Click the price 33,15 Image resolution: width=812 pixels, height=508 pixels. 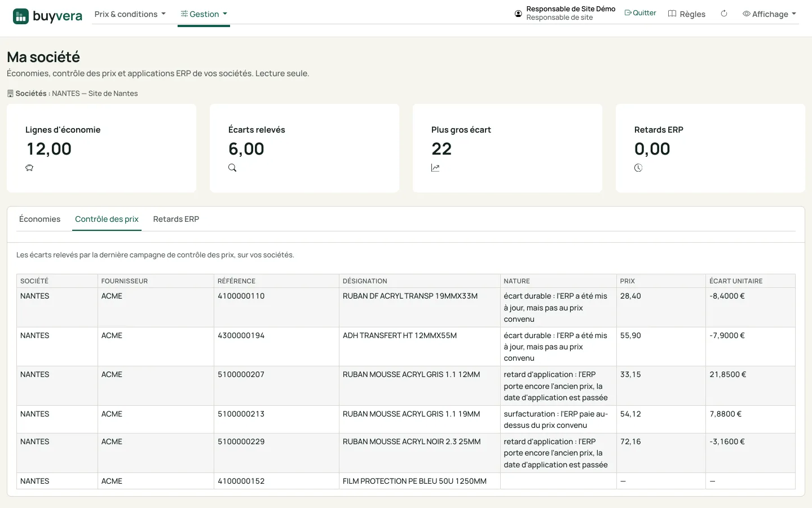[630, 374]
